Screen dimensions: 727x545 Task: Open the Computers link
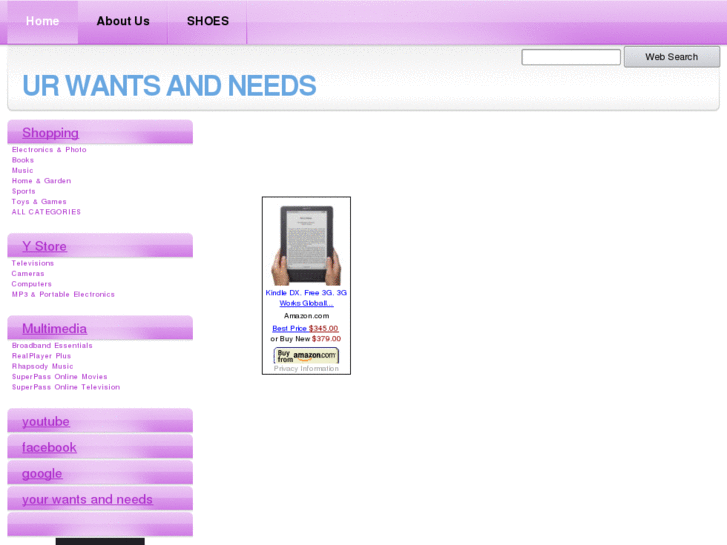32,284
